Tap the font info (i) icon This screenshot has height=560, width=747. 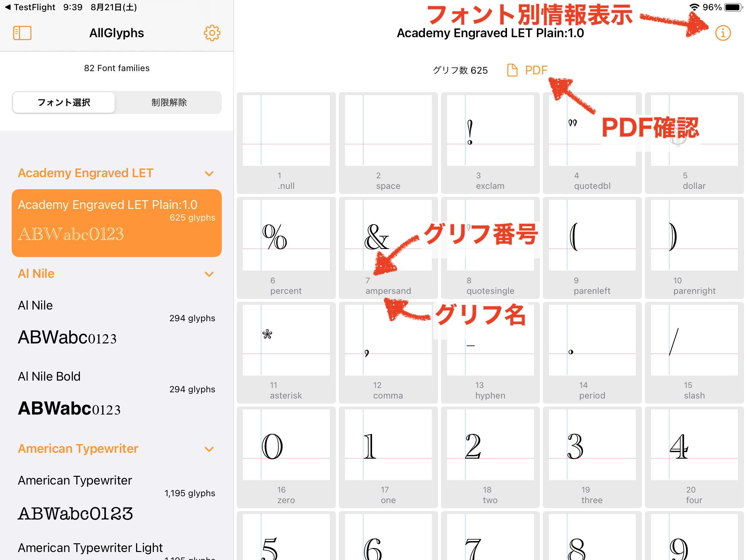pyautogui.click(x=723, y=33)
